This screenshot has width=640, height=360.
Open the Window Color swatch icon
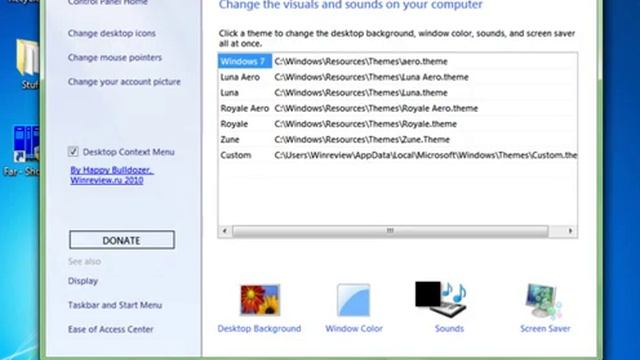pyautogui.click(x=353, y=300)
